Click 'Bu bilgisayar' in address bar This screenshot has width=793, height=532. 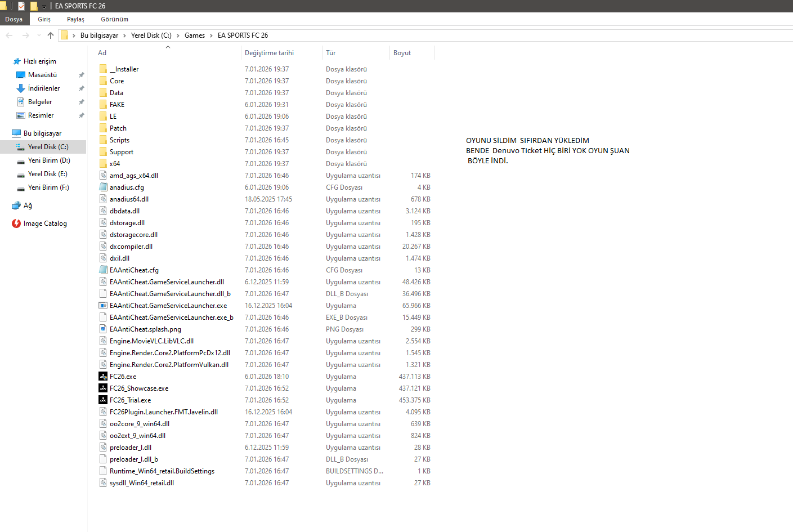(99, 35)
